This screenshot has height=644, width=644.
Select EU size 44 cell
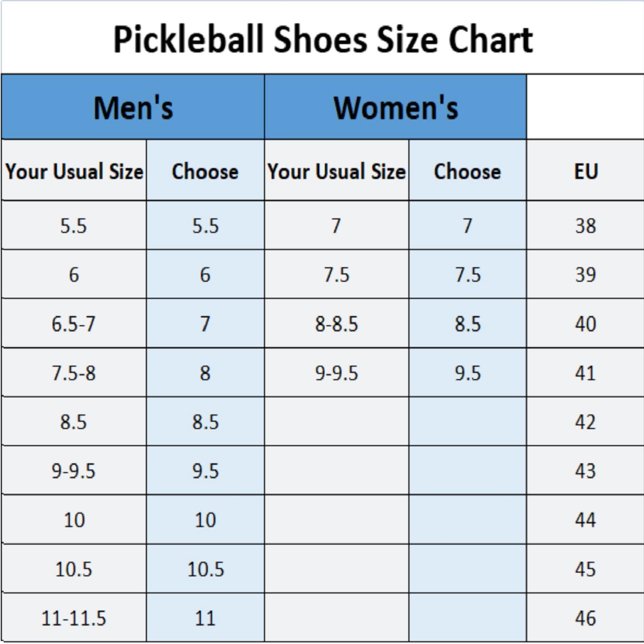point(586,520)
